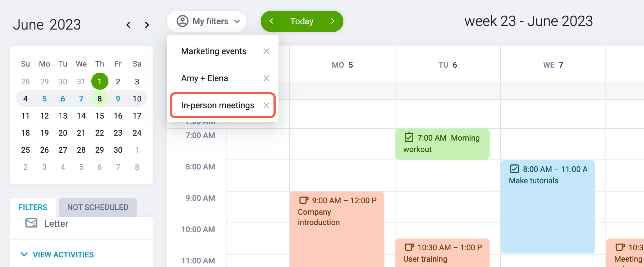The height and width of the screenshot is (267, 644).
Task: Switch to the Not Scheduled tab
Action: coord(98,207)
